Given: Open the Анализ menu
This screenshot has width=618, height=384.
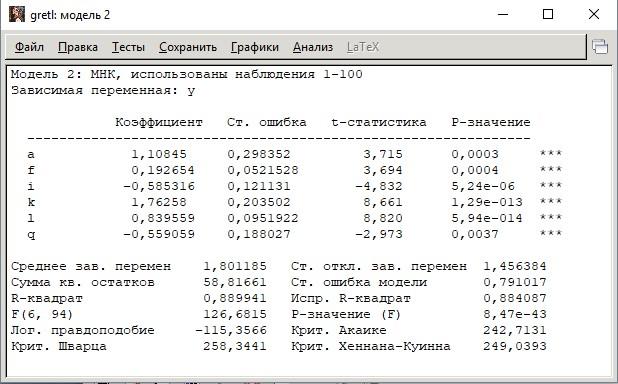Looking at the screenshot, I should tap(313, 47).
